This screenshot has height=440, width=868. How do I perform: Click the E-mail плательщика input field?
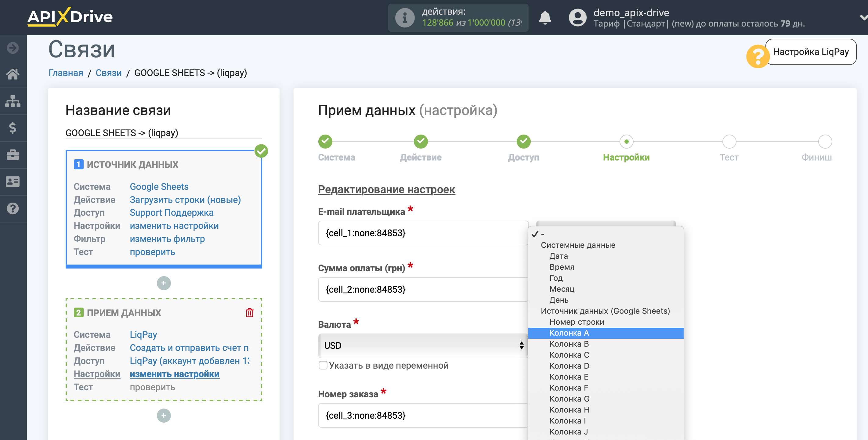click(423, 233)
